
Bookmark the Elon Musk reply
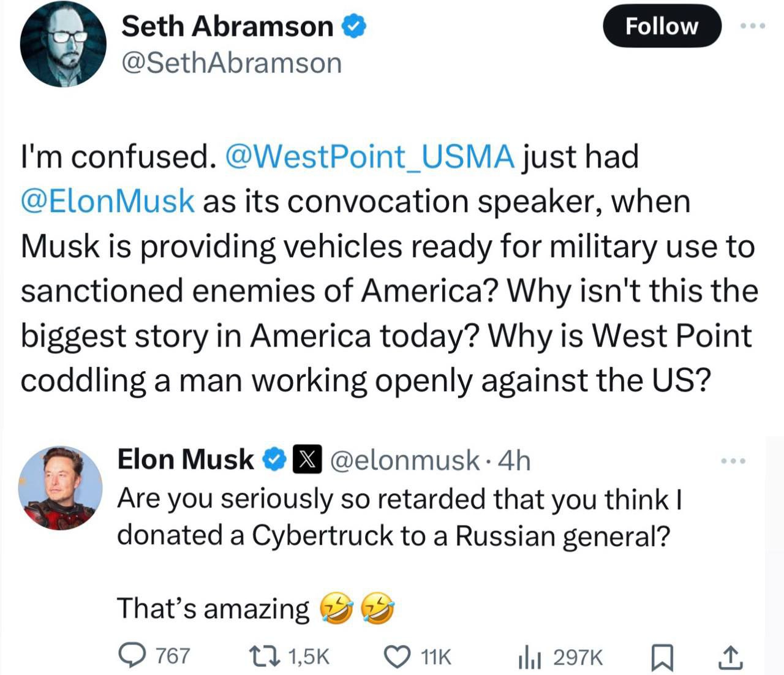point(661,657)
